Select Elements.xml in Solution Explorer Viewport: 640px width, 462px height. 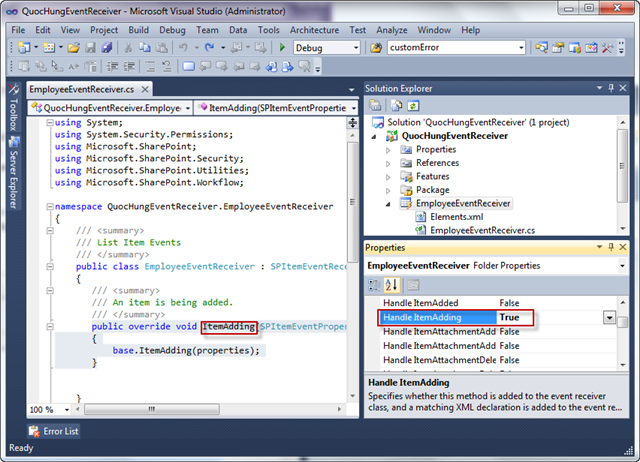point(456,217)
